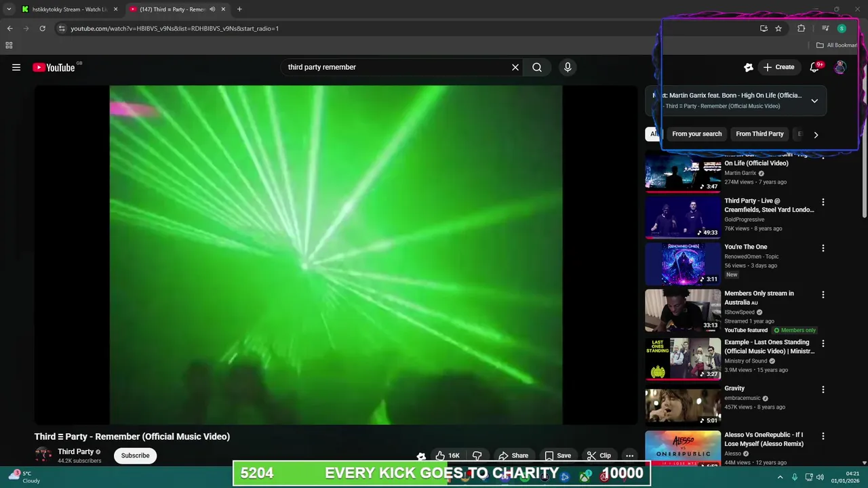Open You're The One video thumbnail
This screenshot has height=488, width=868.
[683, 264]
